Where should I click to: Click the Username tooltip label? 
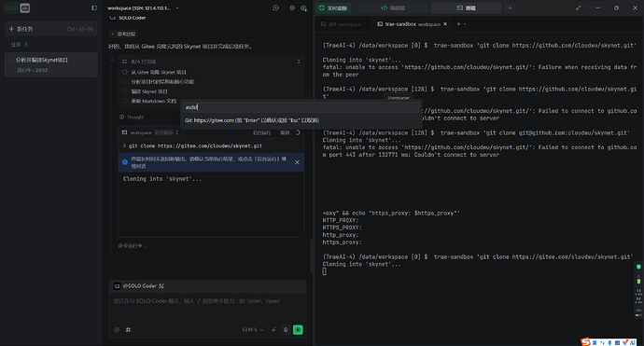point(399,98)
